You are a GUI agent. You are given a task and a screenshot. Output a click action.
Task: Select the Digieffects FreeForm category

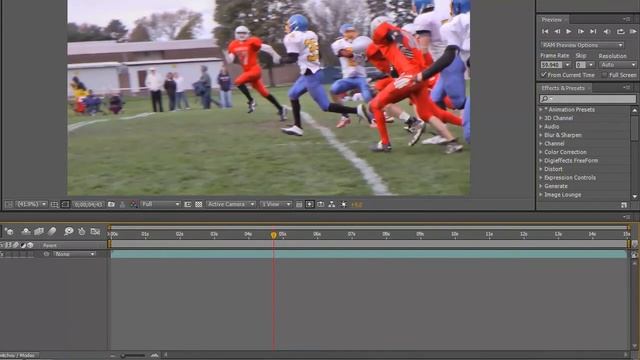tap(571, 160)
